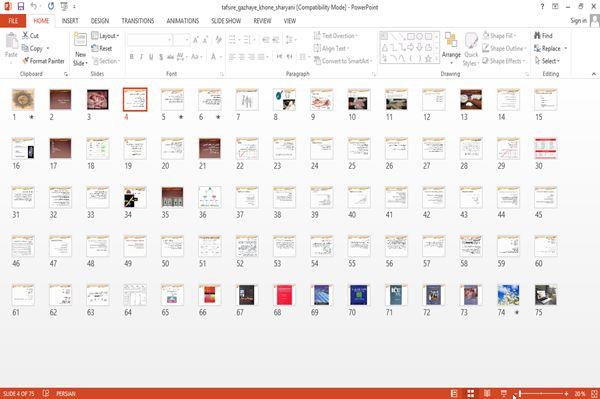The height and width of the screenshot is (399, 600).
Task: Open Bullets list button
Action: coord(234,40)
